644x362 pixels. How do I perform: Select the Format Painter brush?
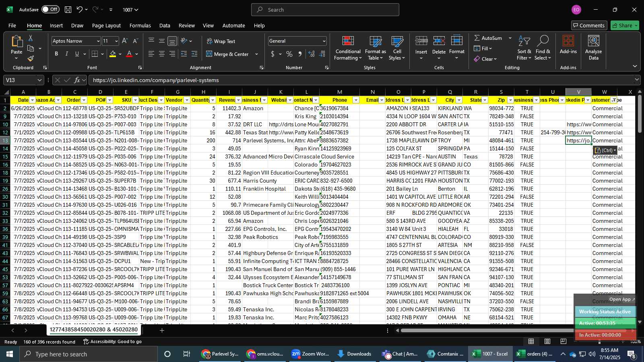(31, 58)
